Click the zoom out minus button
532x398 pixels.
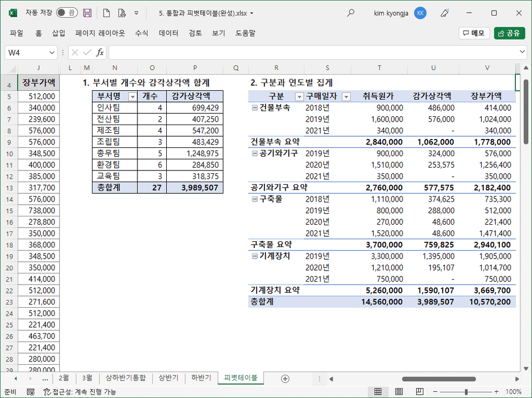[x=436, y=391]
